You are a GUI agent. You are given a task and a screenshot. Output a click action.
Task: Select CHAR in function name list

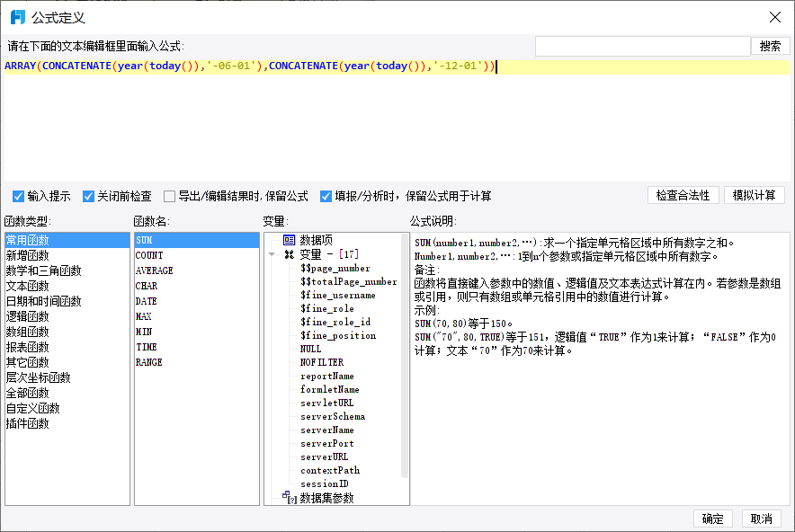tap(197, 286)
